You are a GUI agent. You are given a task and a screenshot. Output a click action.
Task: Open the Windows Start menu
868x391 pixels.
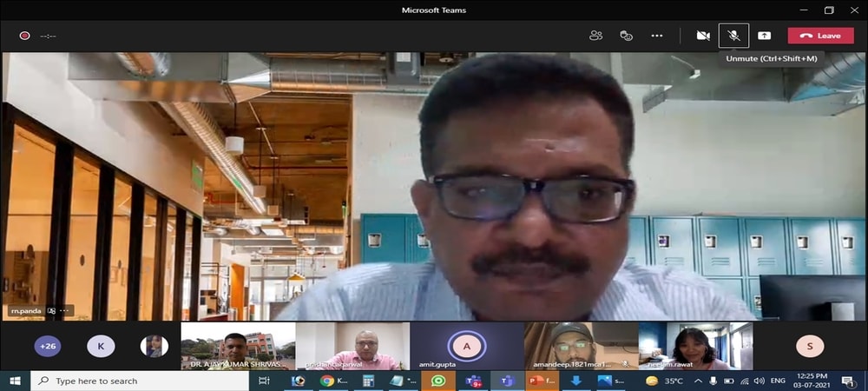(15, 381)
